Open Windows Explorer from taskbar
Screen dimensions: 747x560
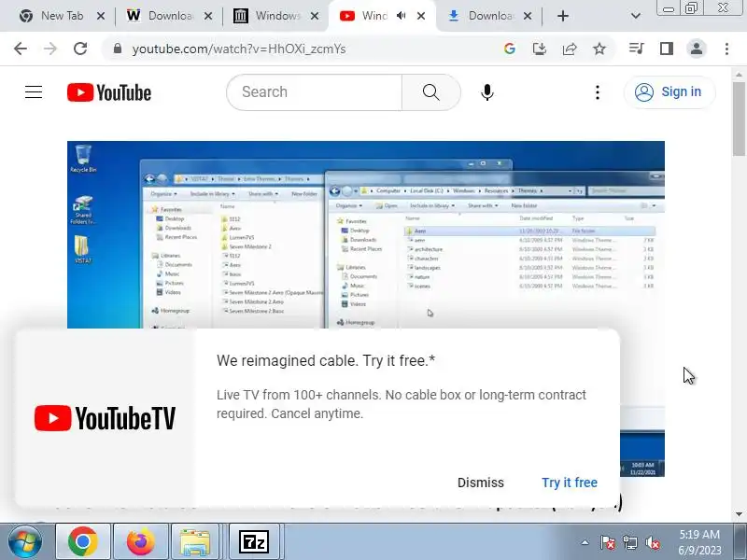194,542
